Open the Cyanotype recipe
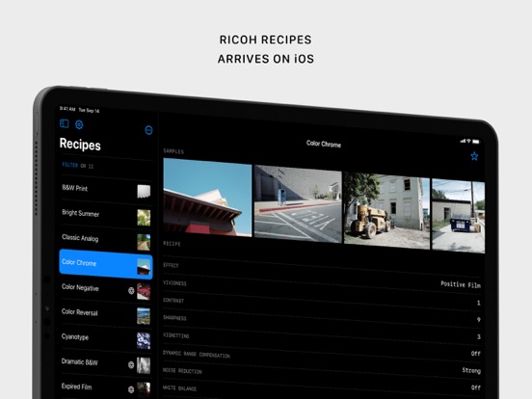The width and height of the screenshot is (532, 399). tap(106, 338)
